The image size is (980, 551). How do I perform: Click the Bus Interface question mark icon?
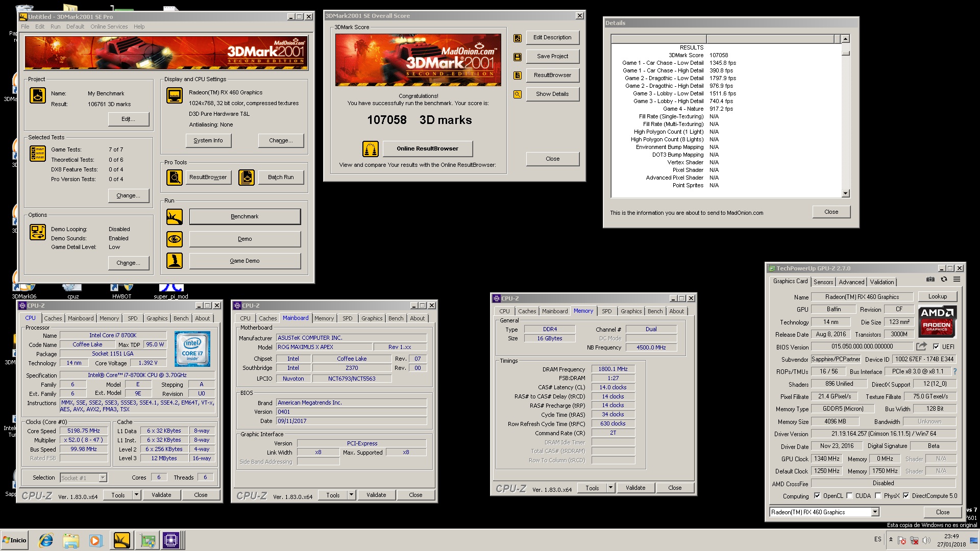pyautogui.click(x=955, y=371)
